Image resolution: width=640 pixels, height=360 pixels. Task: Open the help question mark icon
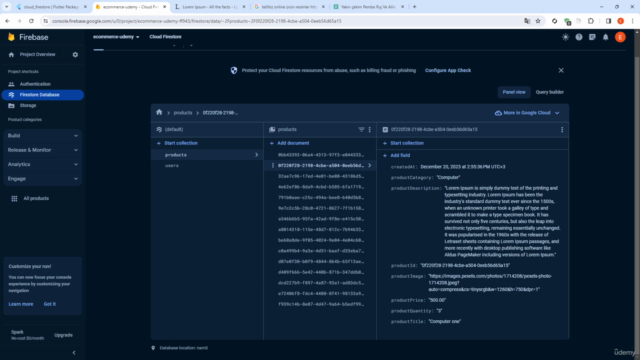pyautogui.click(x=579, y=37)
